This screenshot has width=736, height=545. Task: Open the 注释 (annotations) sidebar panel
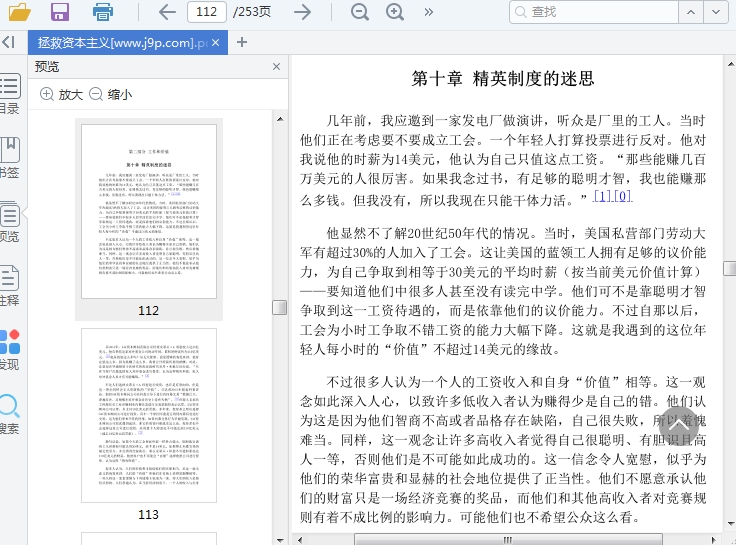(8, 285)
